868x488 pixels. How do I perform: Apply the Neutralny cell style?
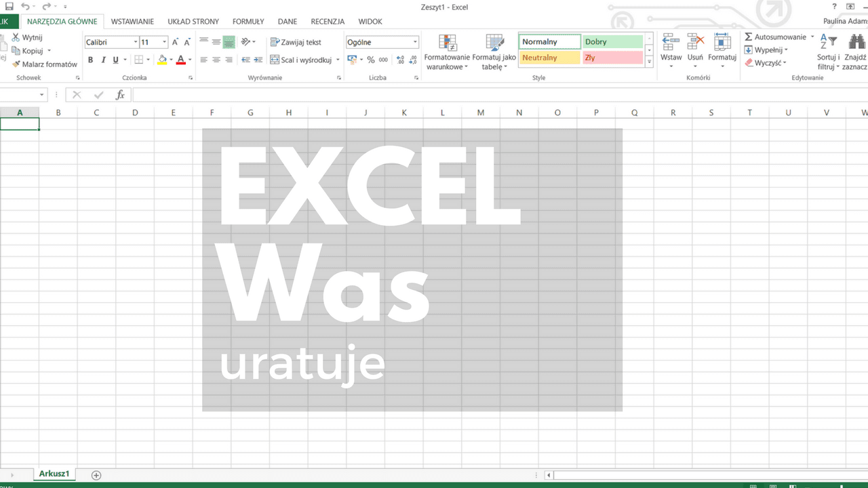coord(550,58)
